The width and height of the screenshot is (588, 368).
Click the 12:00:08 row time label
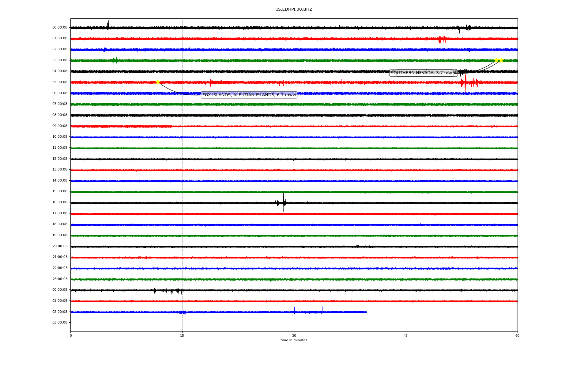click(x=60, y=159)
